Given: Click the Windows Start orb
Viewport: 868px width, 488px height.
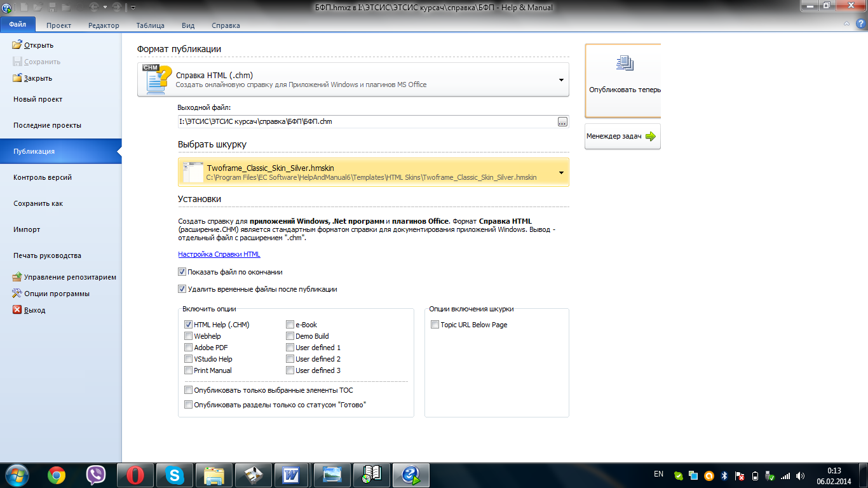Looking at the screenshot, I should click(17, 475).
